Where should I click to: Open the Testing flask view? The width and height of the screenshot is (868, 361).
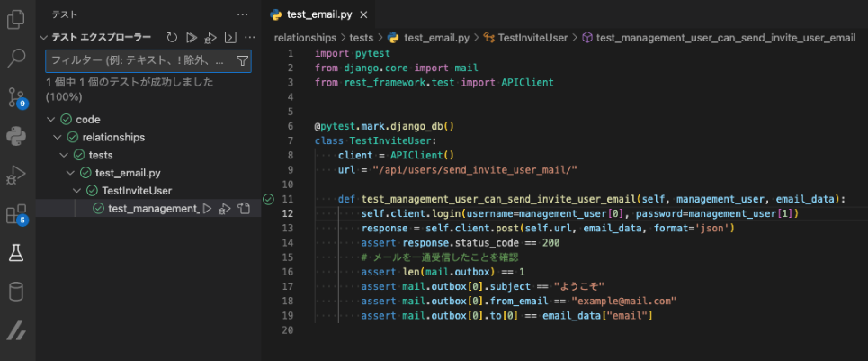click(x=16, y=252)
